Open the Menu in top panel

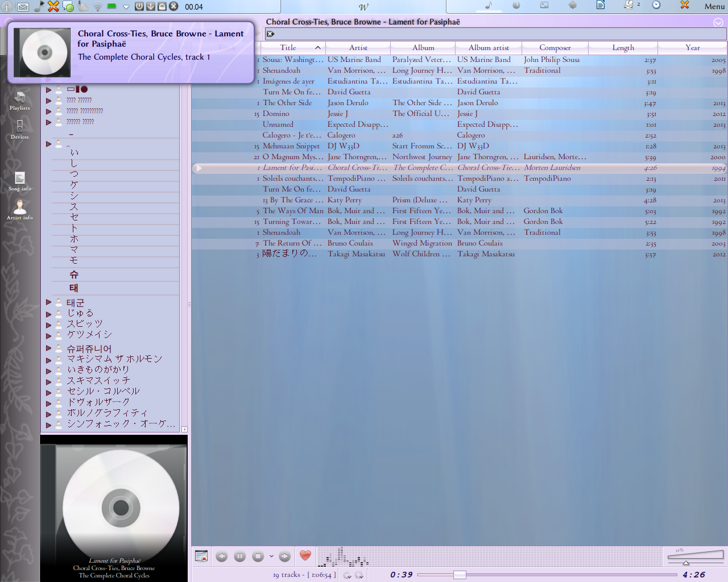[714, 6]
